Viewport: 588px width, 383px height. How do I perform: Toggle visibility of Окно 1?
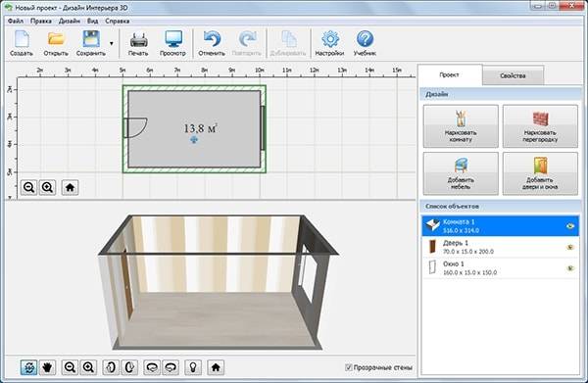click(570, 268)
